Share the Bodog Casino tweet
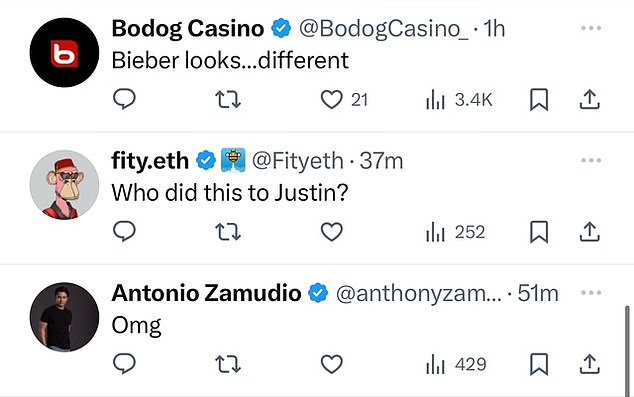 [x=590, y=99]
